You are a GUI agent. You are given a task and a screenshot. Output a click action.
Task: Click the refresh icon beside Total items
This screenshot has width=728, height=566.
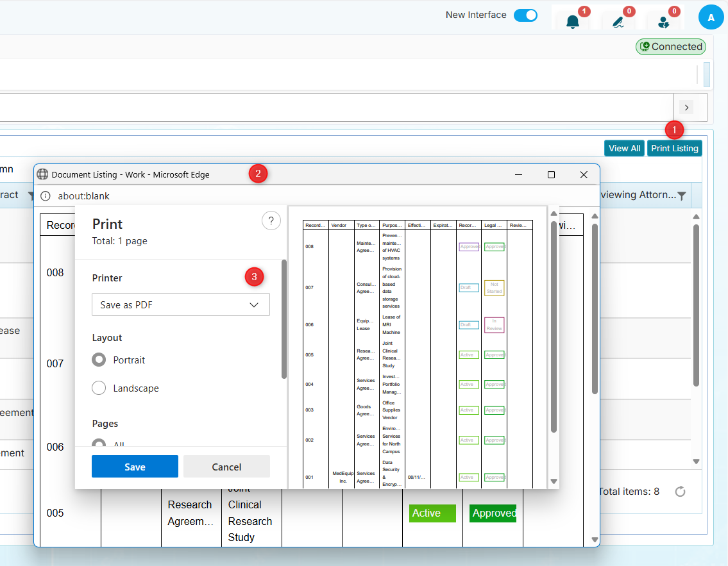(681, 492)
